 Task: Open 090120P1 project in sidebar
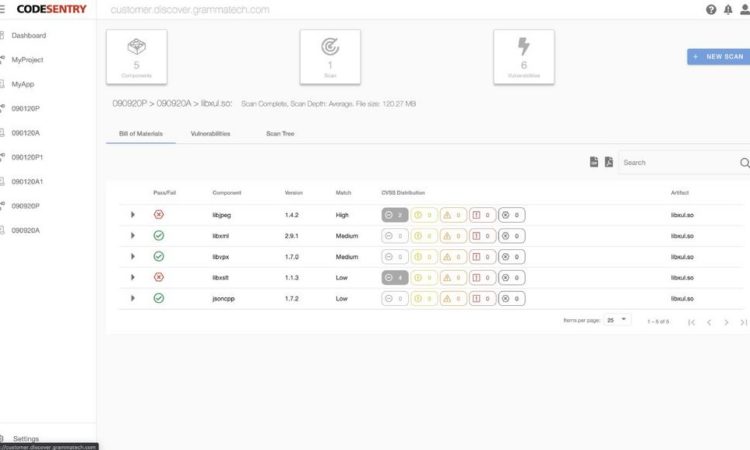(27, 157)
